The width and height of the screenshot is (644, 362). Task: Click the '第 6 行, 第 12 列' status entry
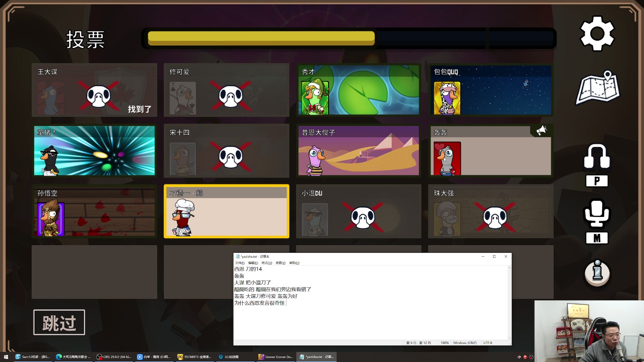418,343
